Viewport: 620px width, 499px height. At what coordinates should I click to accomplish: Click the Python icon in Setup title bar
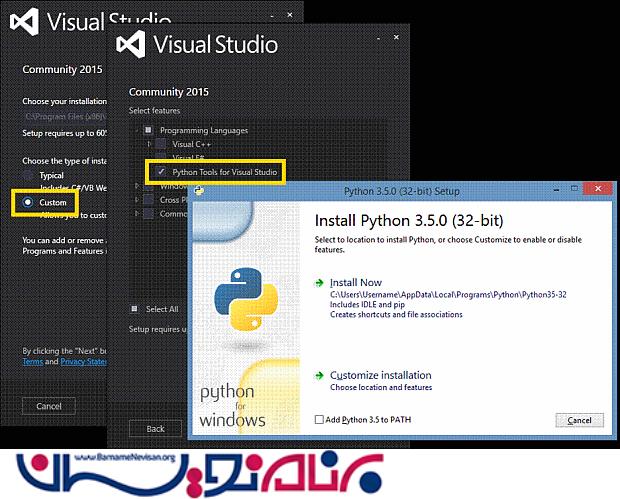[199, 190]
